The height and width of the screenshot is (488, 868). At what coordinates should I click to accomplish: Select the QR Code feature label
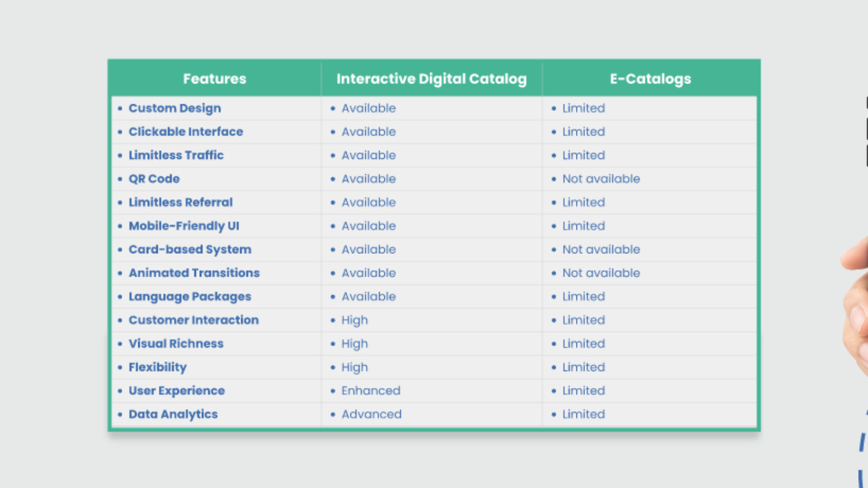tap(154, 178)
